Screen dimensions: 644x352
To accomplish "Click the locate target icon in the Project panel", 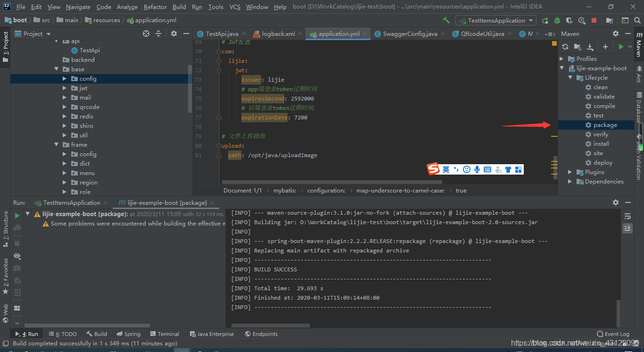I will [146, 34].
